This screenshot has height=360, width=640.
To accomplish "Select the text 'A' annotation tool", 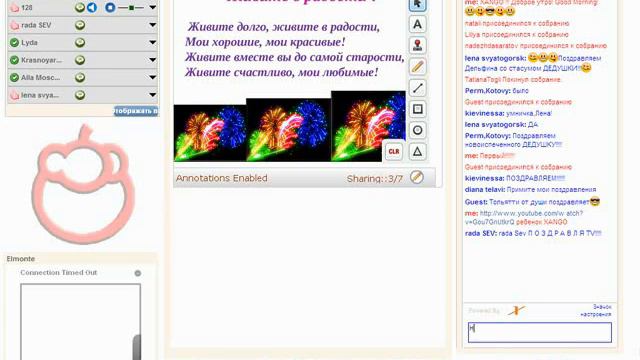I will click(417, 24).
